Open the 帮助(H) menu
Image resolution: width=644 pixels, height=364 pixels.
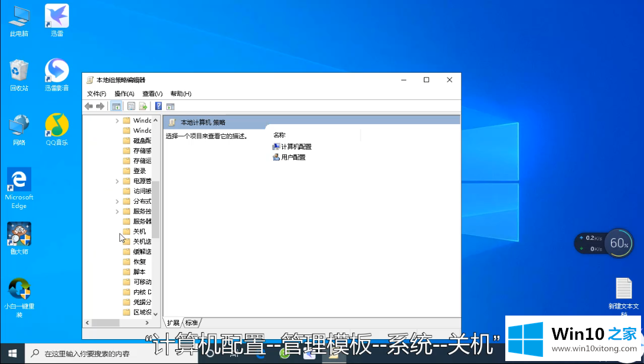181,94
